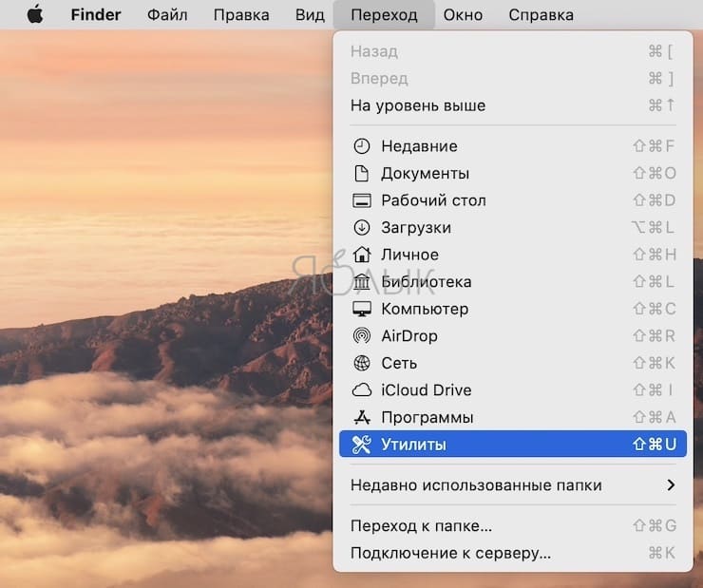Click the library building icon beside Библиотека

(x=361, y=282)
